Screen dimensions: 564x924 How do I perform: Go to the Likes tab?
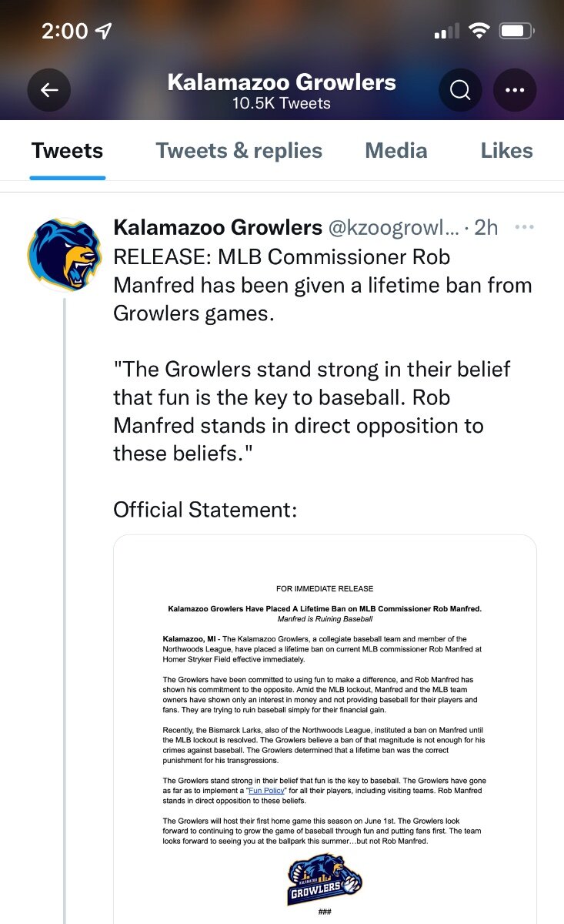click(506, 151)
